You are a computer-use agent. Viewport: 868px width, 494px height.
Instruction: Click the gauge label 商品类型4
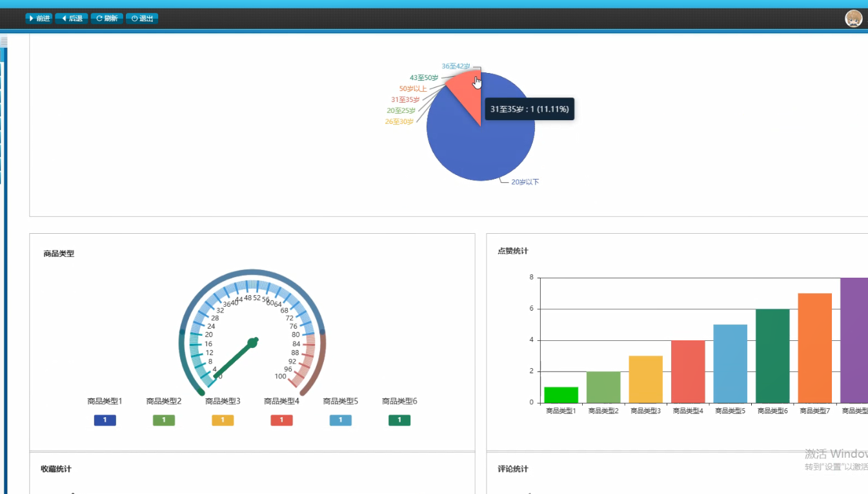tap(281, 401)
